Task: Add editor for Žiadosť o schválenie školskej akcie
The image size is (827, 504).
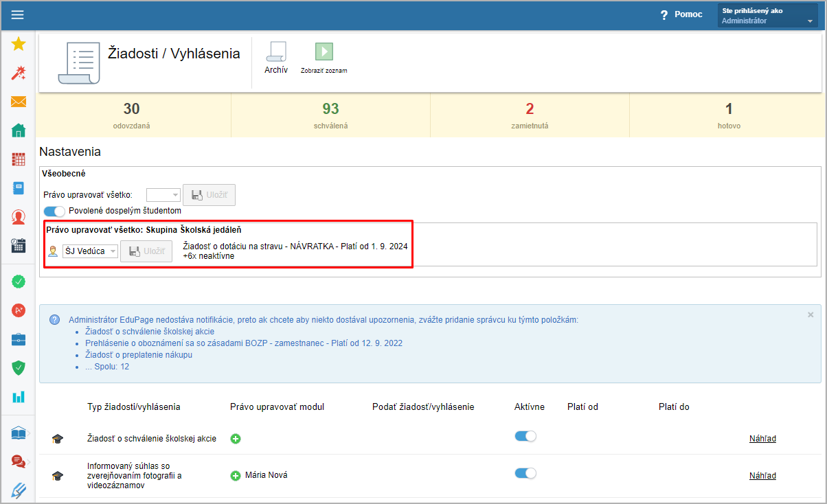Action: [236, 439]
